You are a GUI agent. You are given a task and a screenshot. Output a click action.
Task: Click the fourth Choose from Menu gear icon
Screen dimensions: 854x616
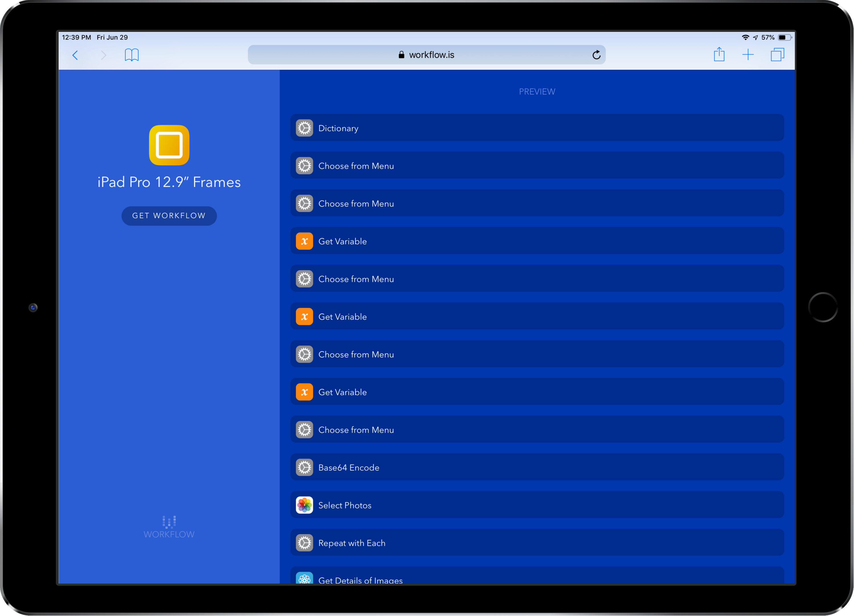click(304, 354)
